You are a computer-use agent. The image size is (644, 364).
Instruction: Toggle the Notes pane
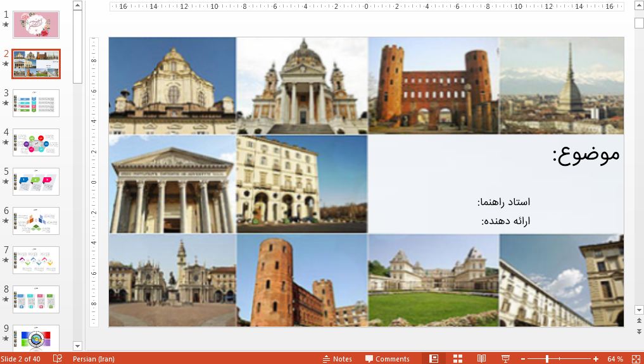pos(337,359)
